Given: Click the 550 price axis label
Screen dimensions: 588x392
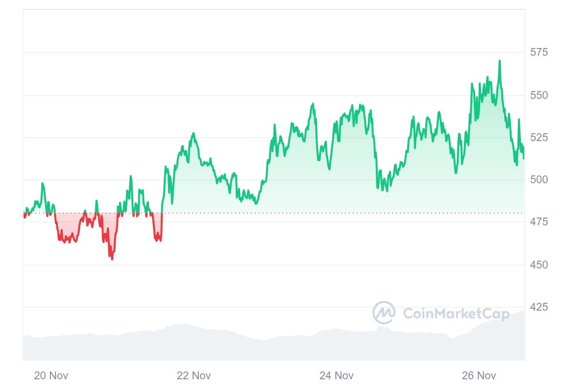Looking at the screenshot, I should pyautogui.click(x=539, y=95).
